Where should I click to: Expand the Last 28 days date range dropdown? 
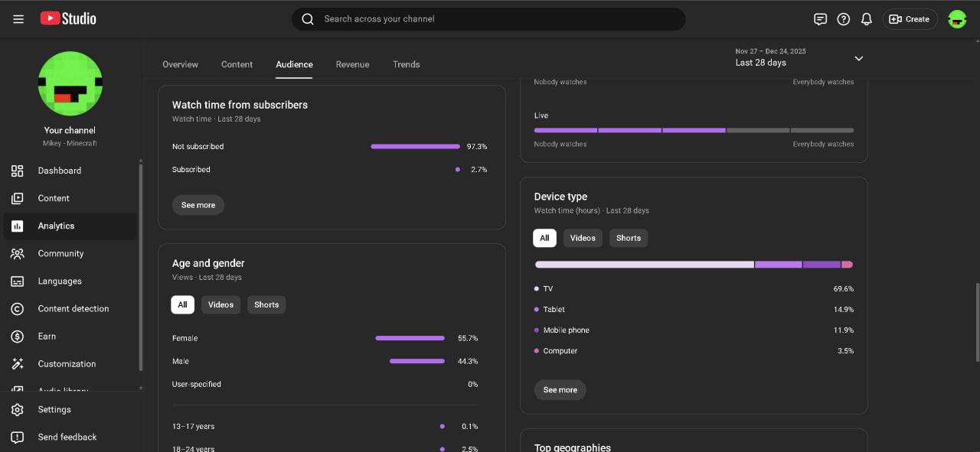858,58
